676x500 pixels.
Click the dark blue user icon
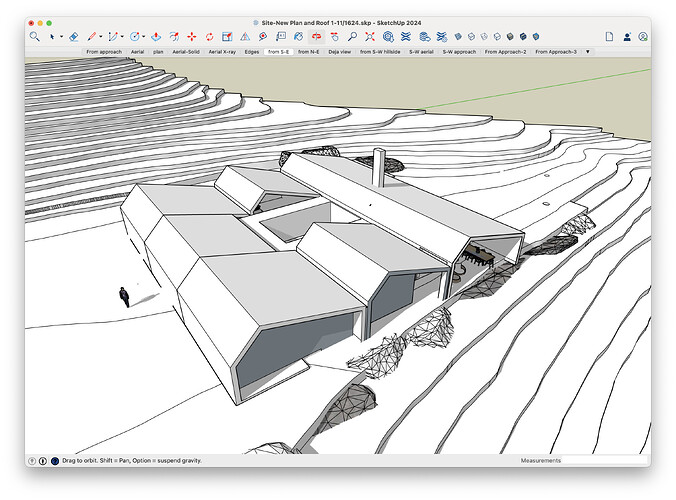(x=627, y=37)
